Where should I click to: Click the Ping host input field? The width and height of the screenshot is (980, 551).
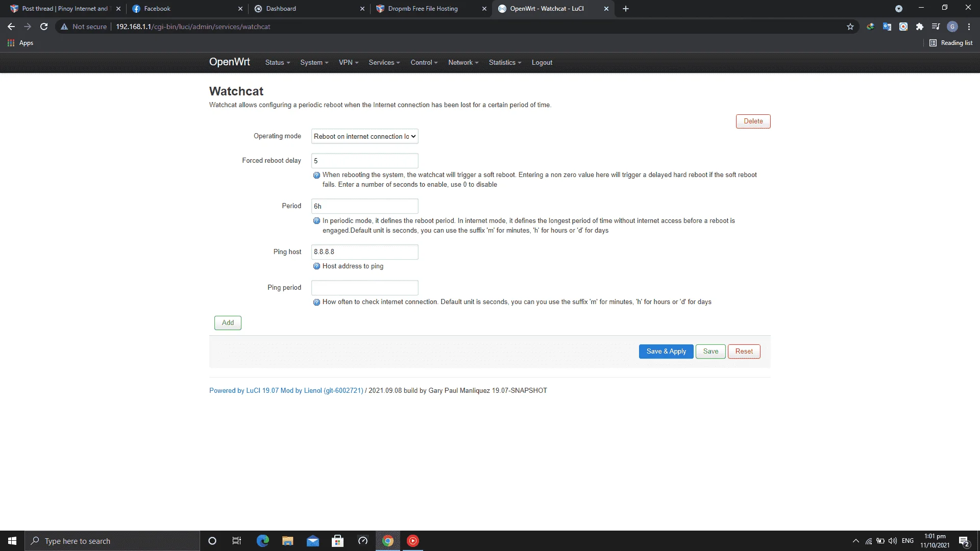pos(365,252)
